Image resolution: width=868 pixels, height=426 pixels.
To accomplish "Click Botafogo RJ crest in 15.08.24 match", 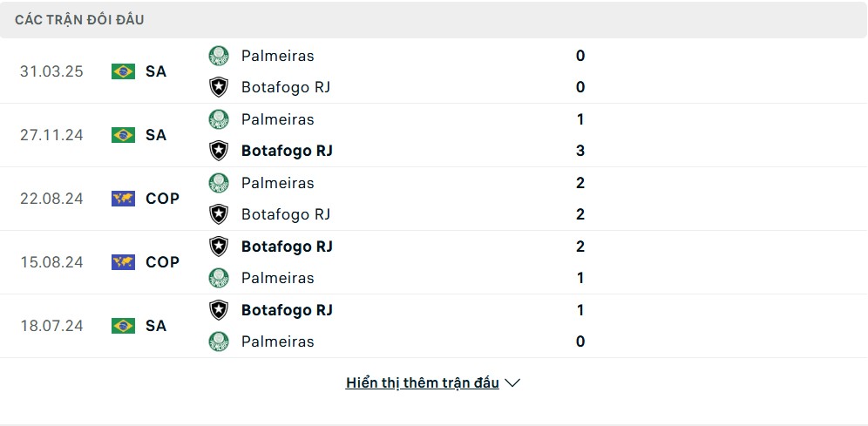I will pyautogui.click(x=219, y=247).
